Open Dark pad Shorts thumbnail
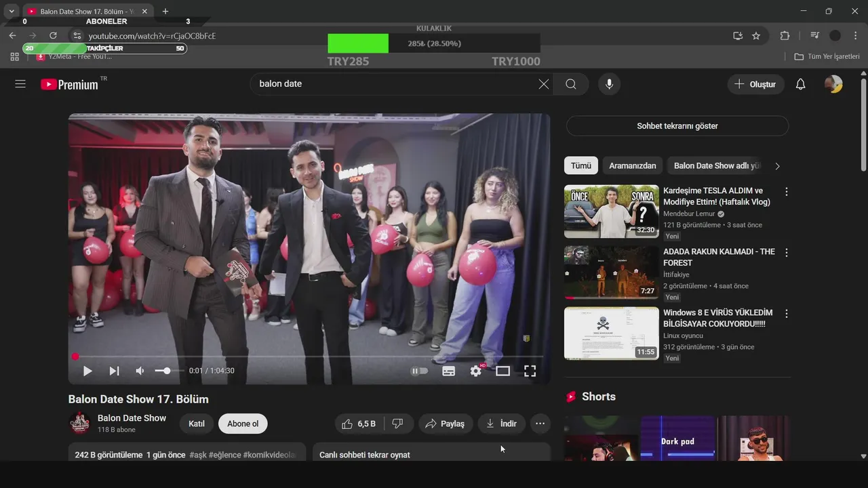The image size is (868, 488). click(x=678, y=439)
